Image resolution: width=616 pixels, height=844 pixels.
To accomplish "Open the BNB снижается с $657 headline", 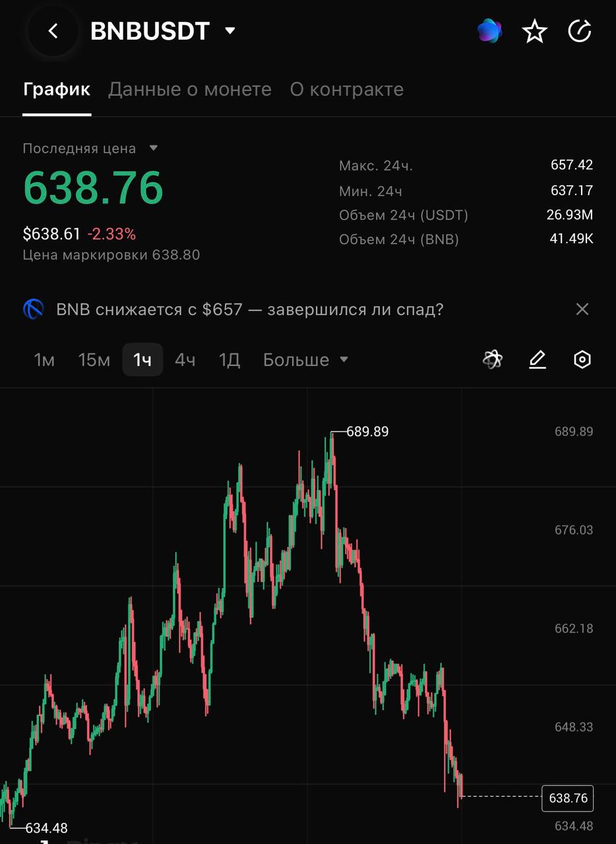I will pos(250,309).
